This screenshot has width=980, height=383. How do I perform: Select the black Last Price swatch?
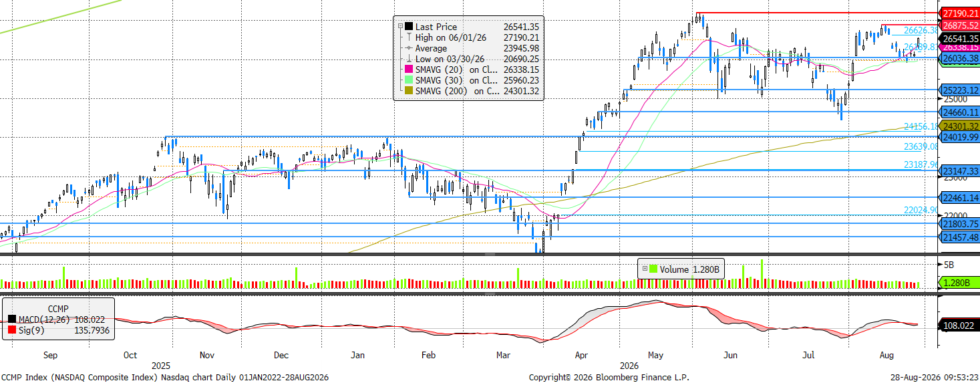pyautogui.click(x=409, y=27)
